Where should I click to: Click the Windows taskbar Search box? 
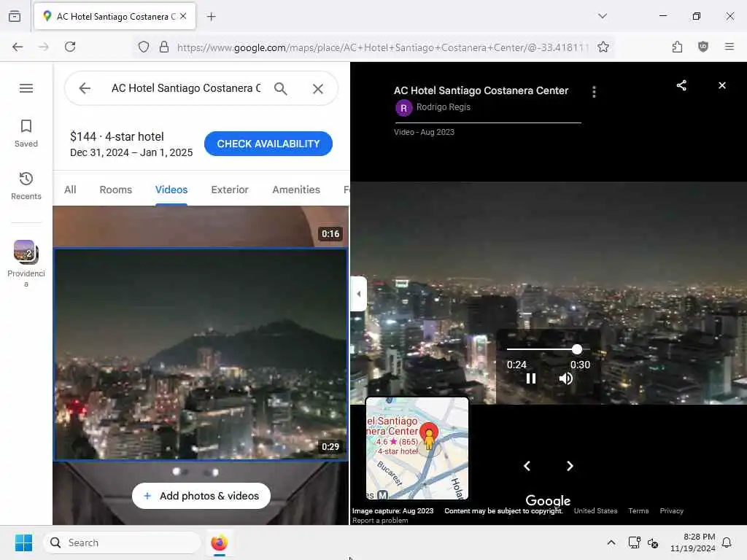(123, 542)
